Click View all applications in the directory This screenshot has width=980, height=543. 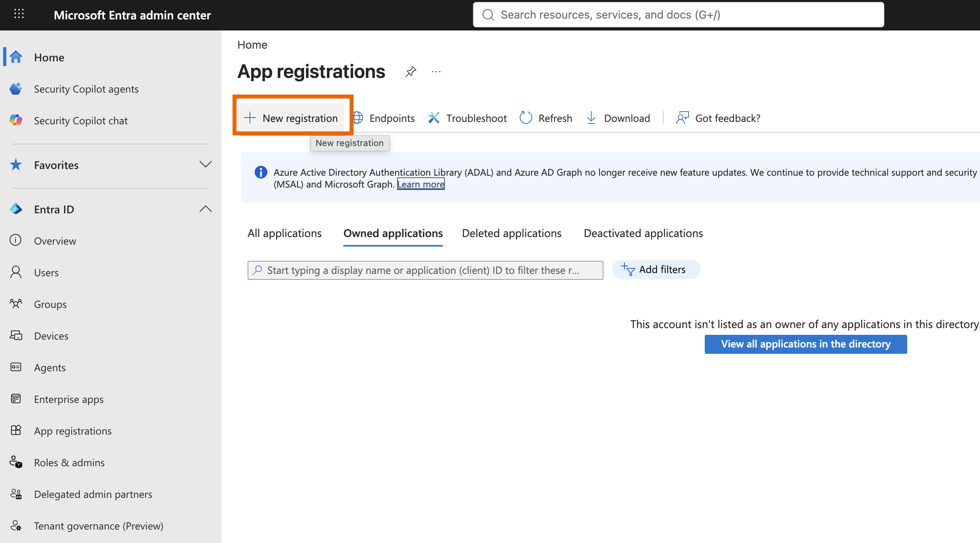tap(806, 344)
